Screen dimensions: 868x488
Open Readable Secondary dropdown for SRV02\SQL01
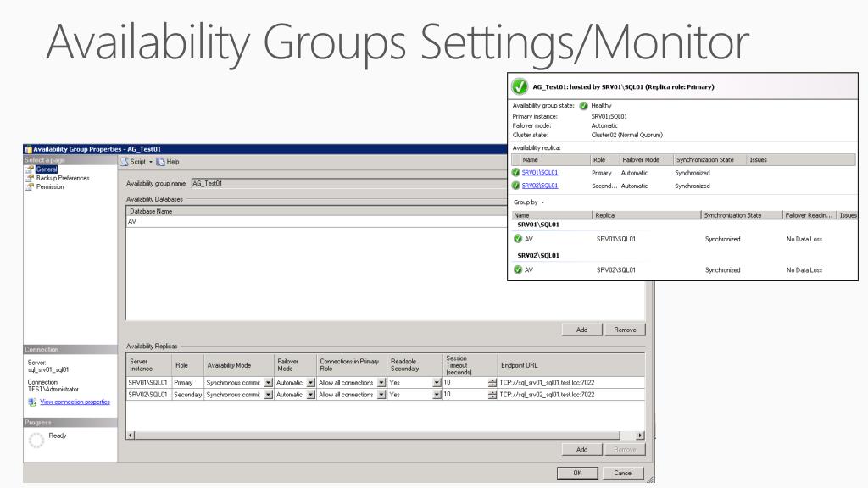coord(437,395)
